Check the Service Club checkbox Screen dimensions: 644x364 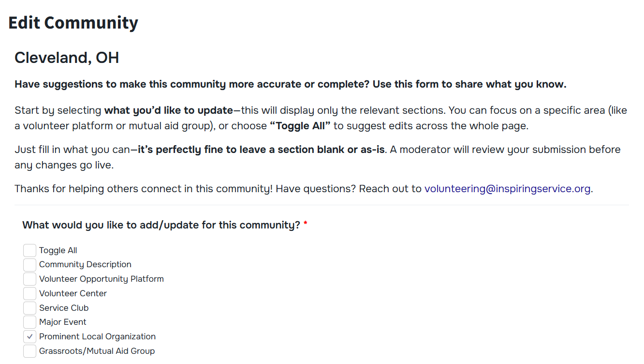pyautogui.click(x=29, y=308)
